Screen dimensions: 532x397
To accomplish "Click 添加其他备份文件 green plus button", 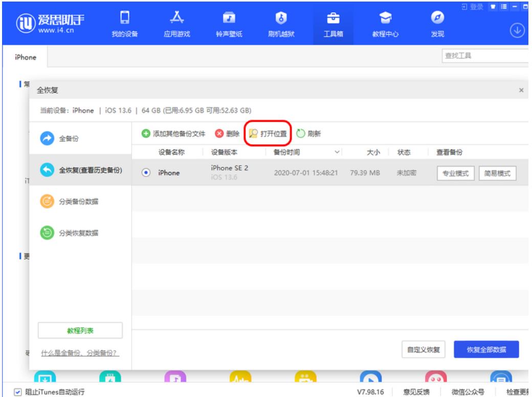I will click(174, 134).
